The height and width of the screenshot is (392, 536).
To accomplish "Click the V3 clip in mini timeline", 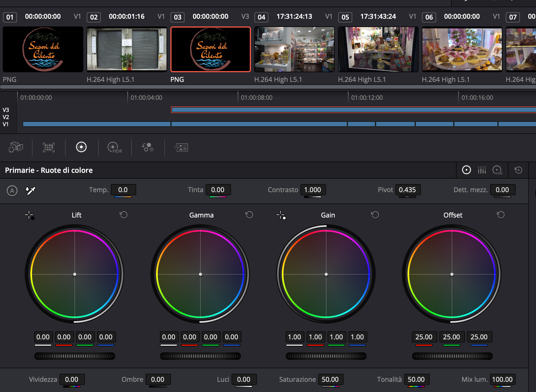I will [x=353, y=110].
